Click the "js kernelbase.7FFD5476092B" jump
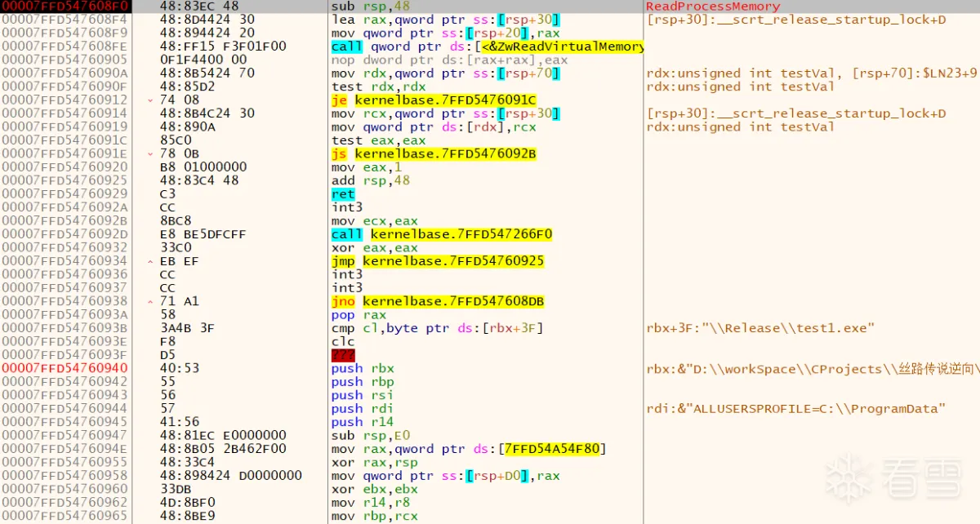980x524 pixels. tap(434, 153)
